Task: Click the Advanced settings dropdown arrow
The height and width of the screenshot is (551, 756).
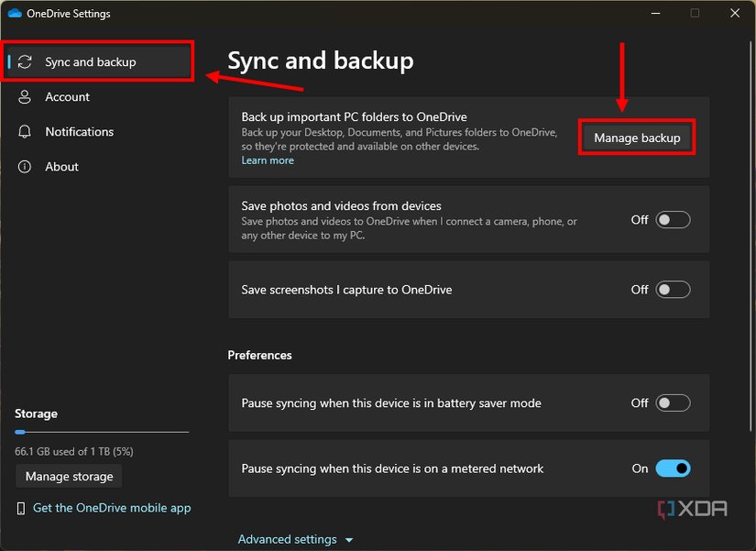Action: click(x=349, y=540)
